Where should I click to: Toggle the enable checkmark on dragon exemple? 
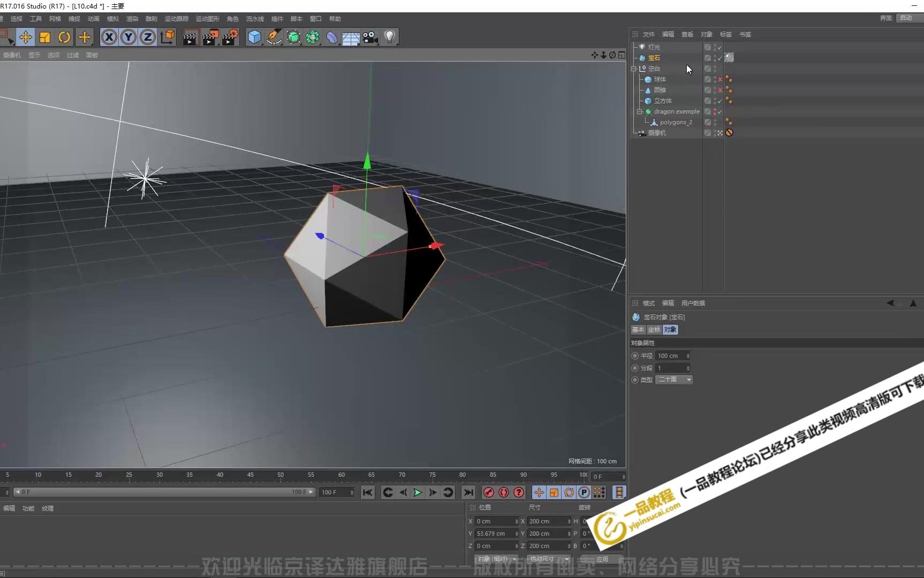pos(720,111)
